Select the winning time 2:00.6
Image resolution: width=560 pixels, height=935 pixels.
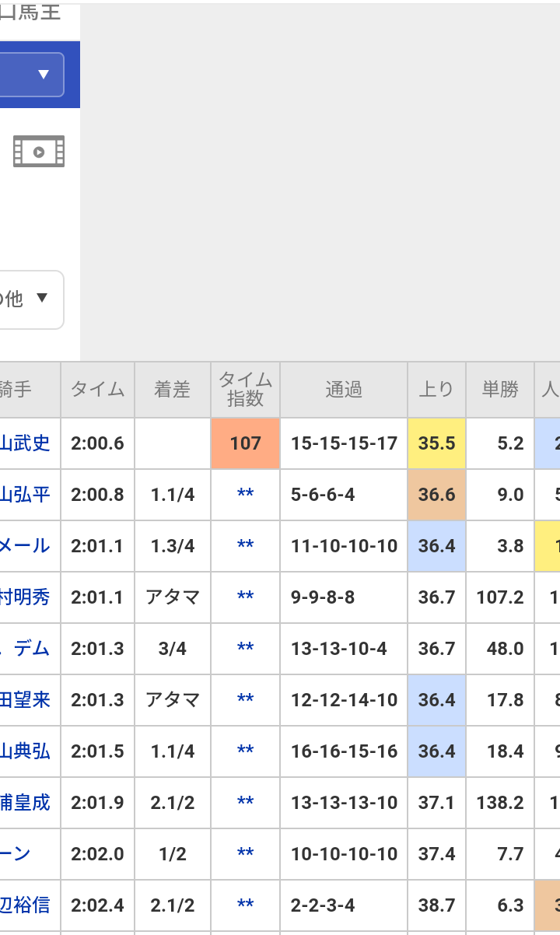pos(97,443)
